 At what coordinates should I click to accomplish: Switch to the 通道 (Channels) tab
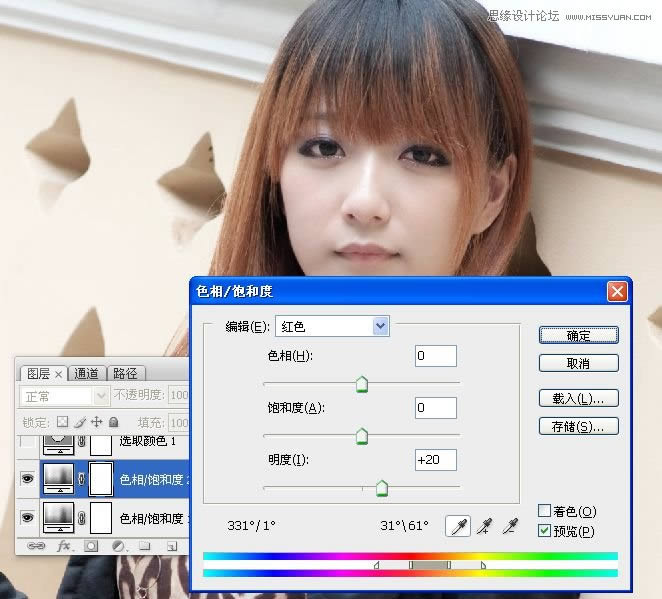pos(87,374)
